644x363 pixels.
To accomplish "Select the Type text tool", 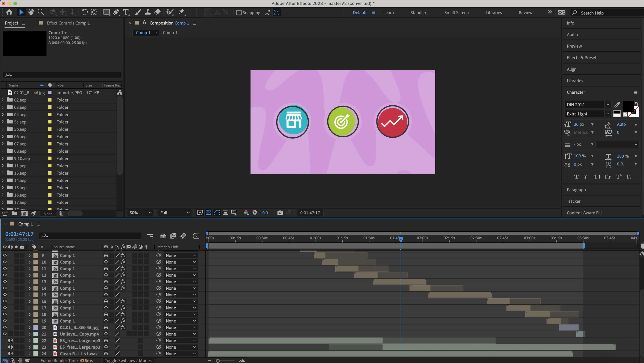I will tap(126, 12).
